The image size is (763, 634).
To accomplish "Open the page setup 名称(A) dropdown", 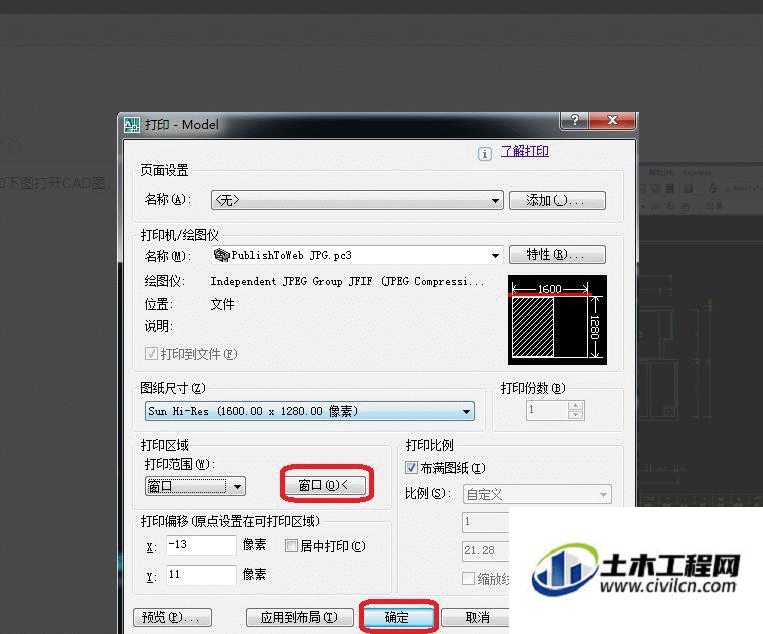I will (357, 200).
